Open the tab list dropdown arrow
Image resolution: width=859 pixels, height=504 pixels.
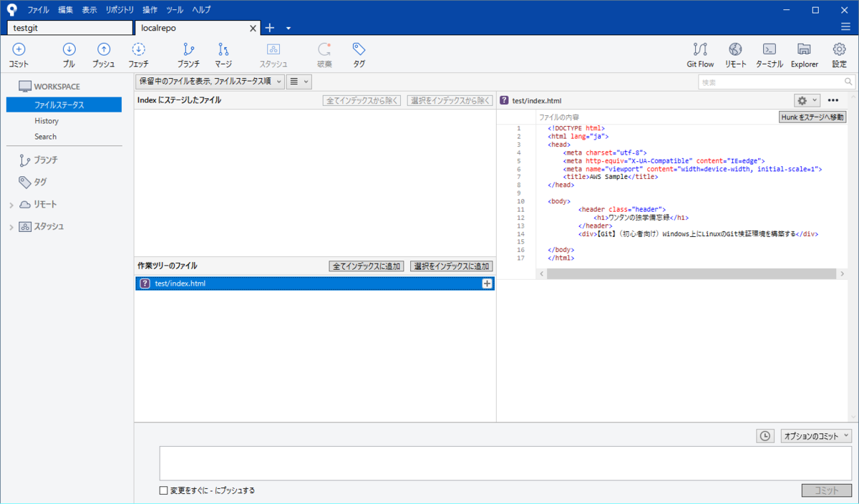coord(288,28)
